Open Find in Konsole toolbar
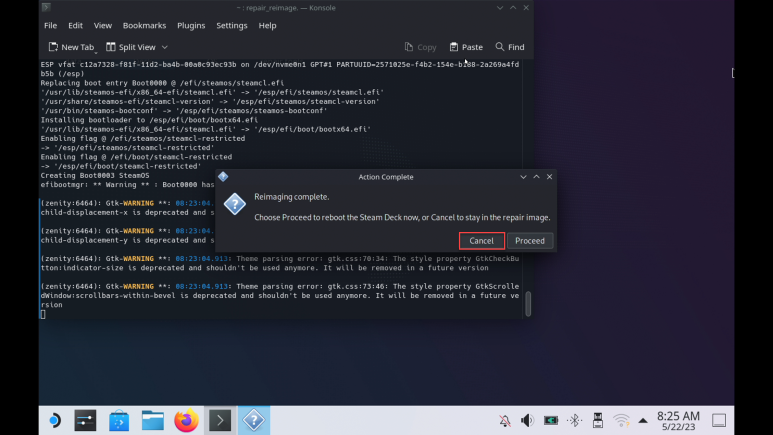Viewport: 773px width, 435px height. pos(510,47)
